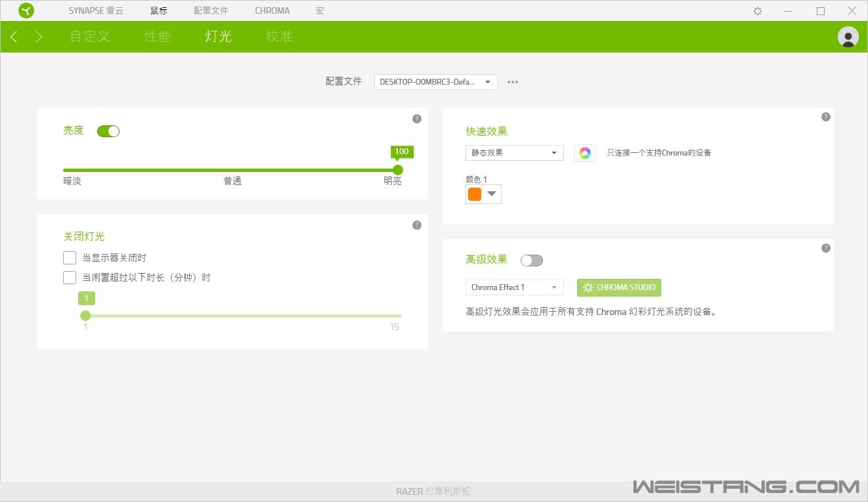Click the 明亮 brightness label
Image resolution: width=868 pixels, height=502 pixels.
tap(393, 181)
